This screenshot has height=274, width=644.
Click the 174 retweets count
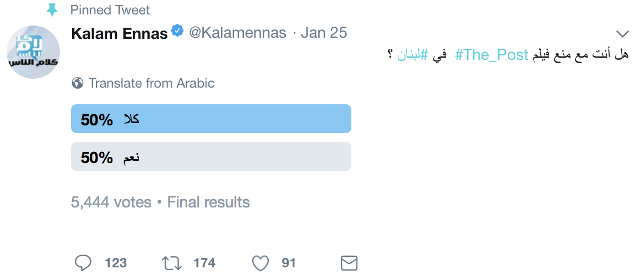pyautogui.click(x=205, y=262)
